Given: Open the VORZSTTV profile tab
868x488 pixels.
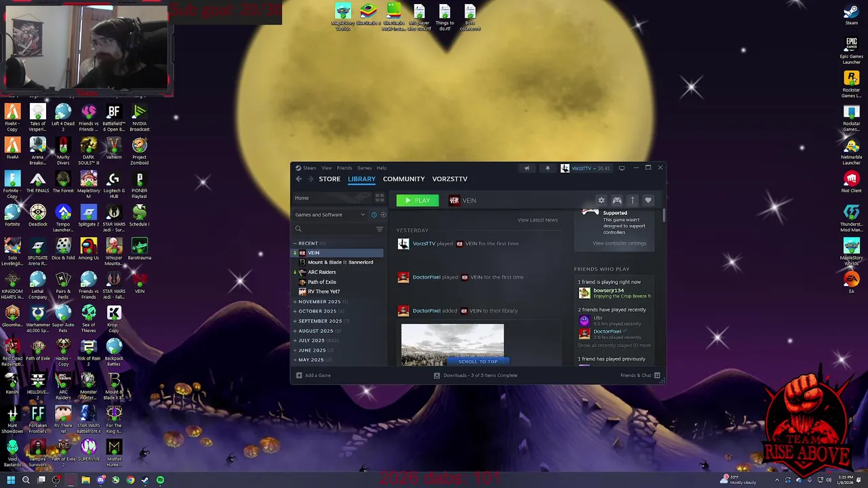Looking at the screenshot, I should pos(450,179).
